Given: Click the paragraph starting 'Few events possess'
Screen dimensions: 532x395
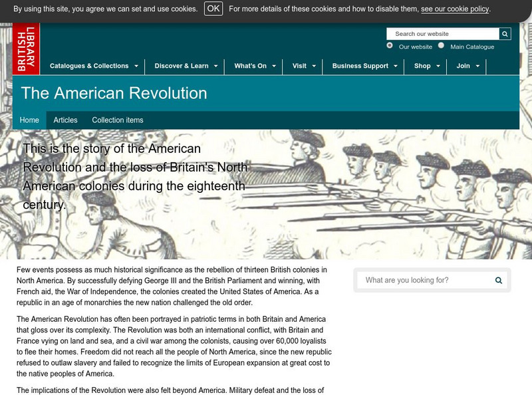Looking at the screenshot, I should click(172, 286).
